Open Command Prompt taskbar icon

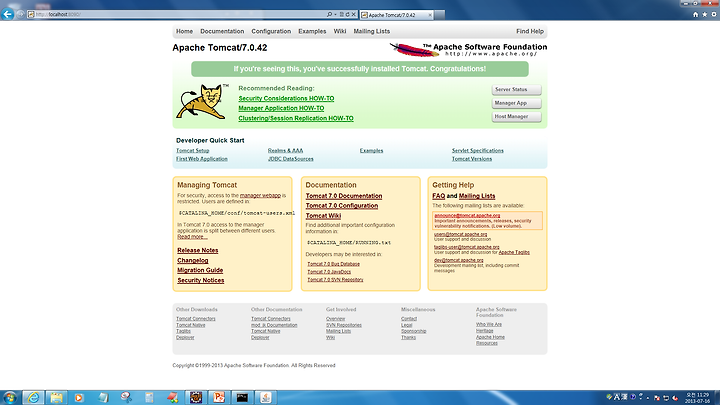click(x=242, y=397)
